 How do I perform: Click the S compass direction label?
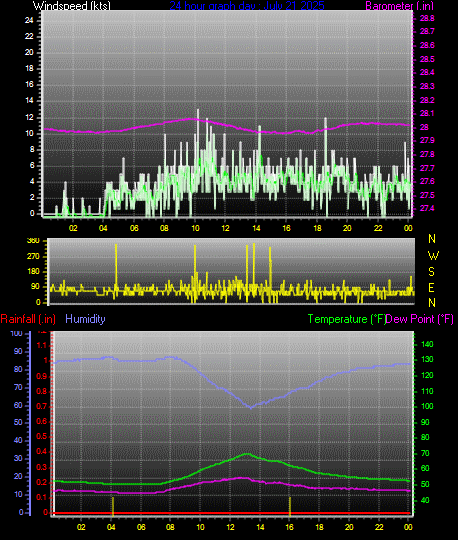(x=431, y=272)
